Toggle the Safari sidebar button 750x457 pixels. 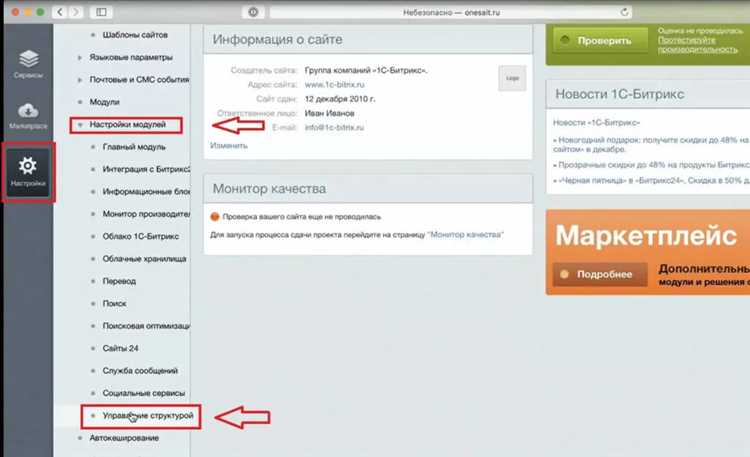[x=101, y=12]
